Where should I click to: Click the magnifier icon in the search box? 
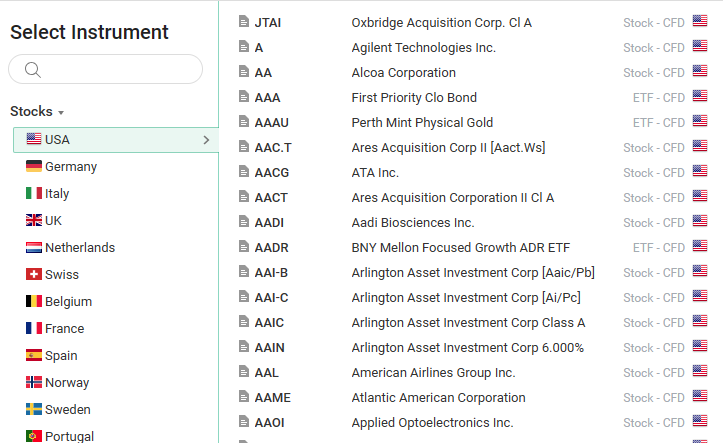32,69
